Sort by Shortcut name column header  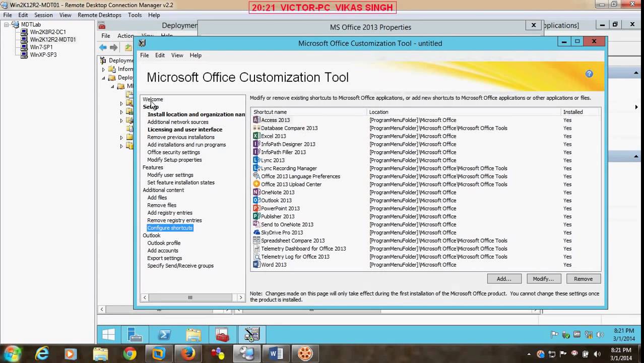[x=309, y=112]
